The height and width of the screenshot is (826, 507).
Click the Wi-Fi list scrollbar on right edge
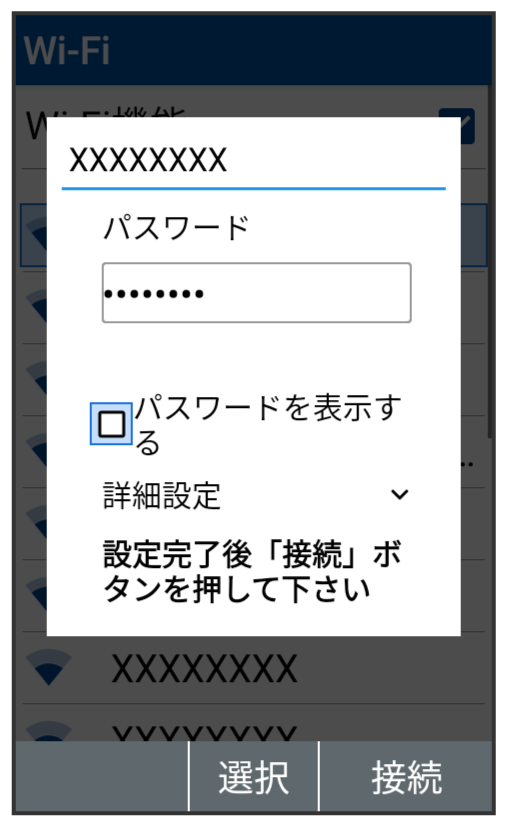pyautogui.click(x=490, y=262)
